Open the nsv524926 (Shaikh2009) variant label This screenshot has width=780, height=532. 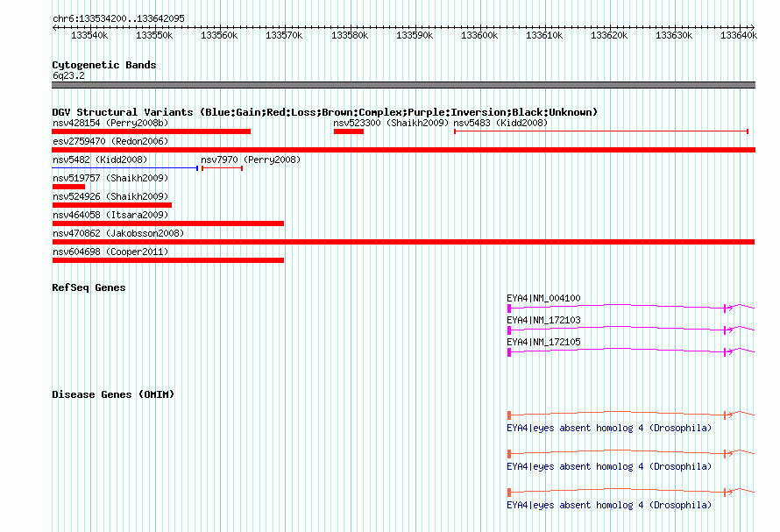[110, 196]
